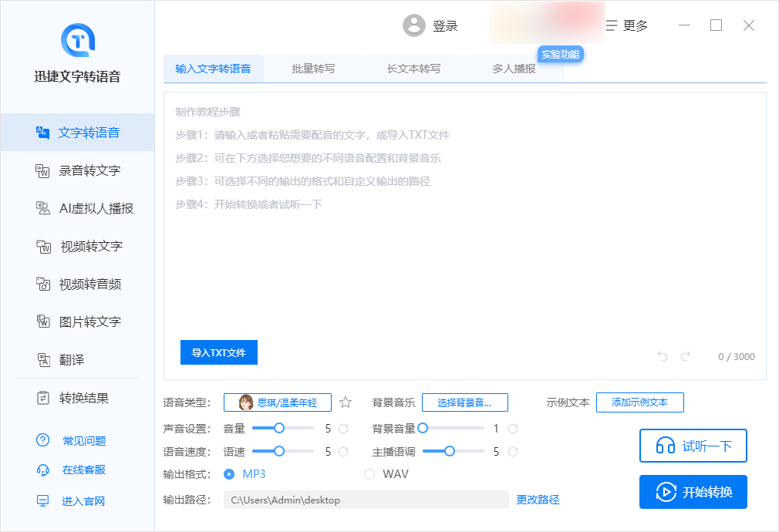Switch to the 批量转写 tab
Image resolution: width=779 pixels, height=532 pixels.
click(x=313, y=69)
